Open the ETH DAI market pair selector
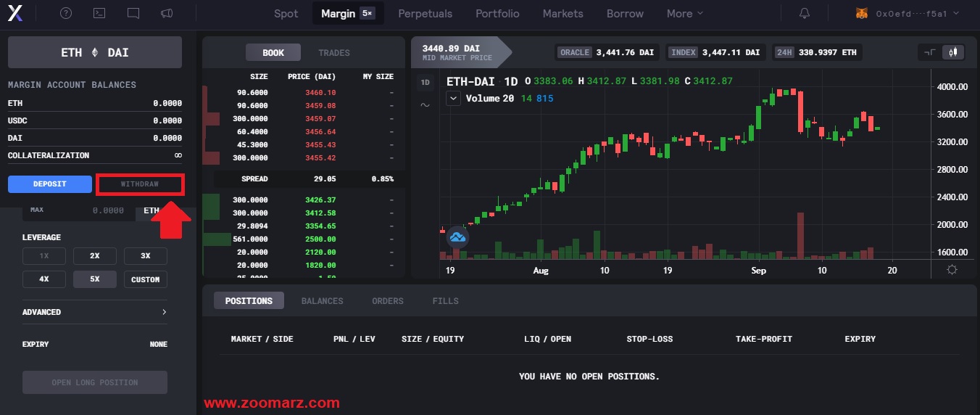Viewport: 980px width, 415px height. tap(95, 52)
